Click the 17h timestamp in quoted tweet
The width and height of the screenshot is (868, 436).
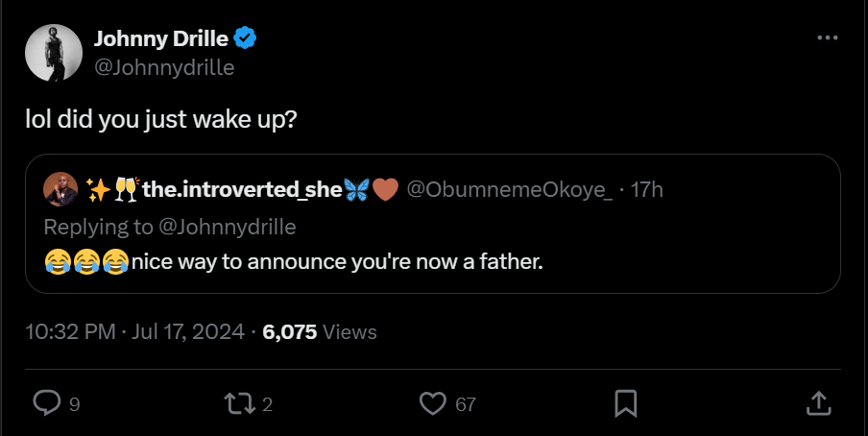(x=646, y=190)
